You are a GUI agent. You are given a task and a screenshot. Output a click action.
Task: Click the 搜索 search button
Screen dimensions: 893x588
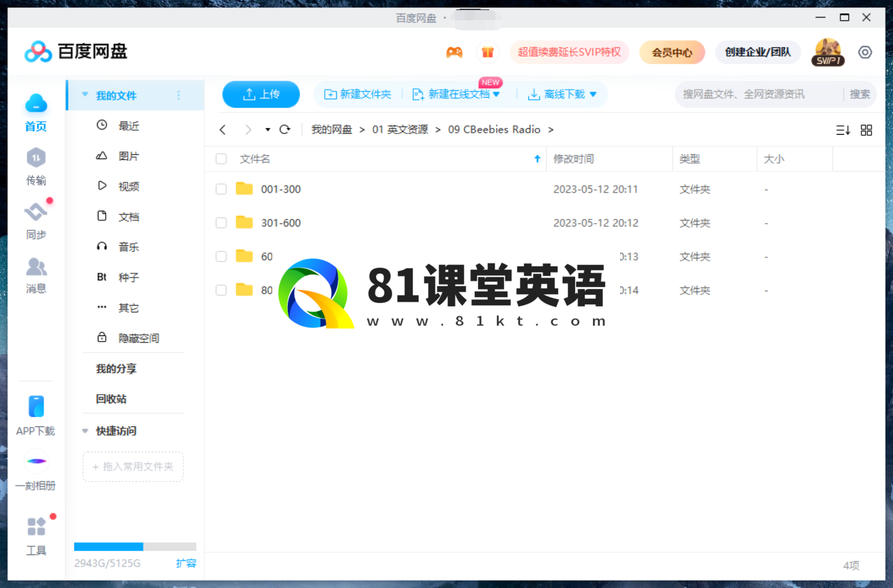point(860,94)
